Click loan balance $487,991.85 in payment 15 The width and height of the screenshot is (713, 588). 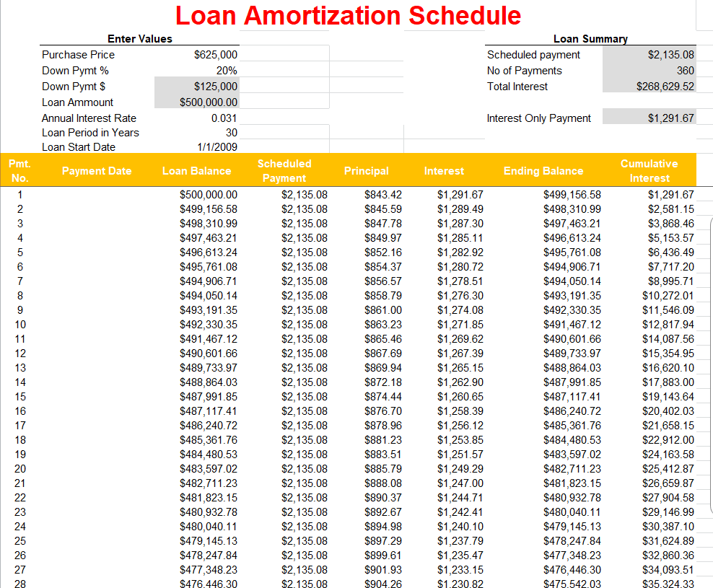(x=209, y=397)
